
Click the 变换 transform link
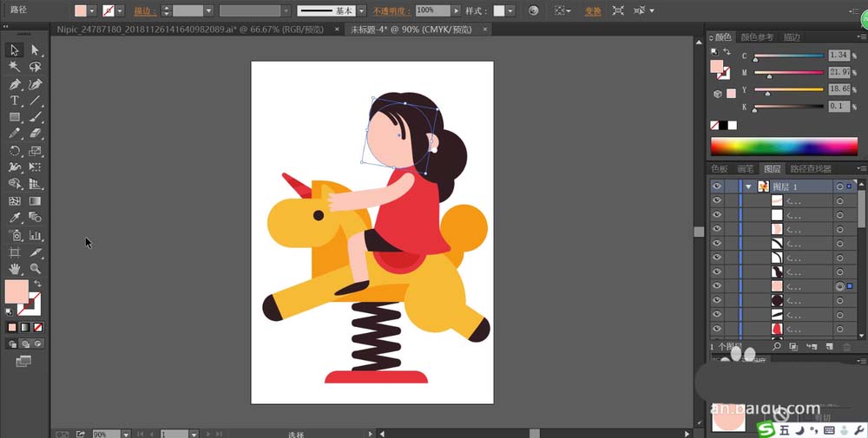coord(593,11)
